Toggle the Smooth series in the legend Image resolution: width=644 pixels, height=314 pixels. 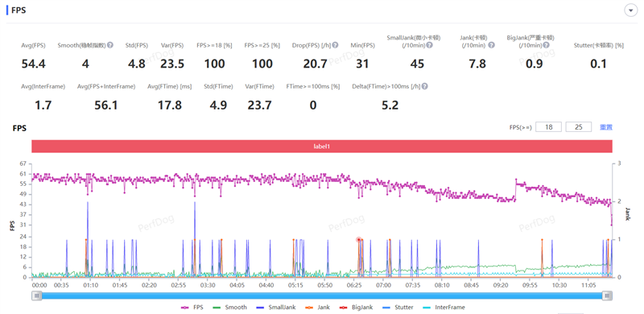230,307
